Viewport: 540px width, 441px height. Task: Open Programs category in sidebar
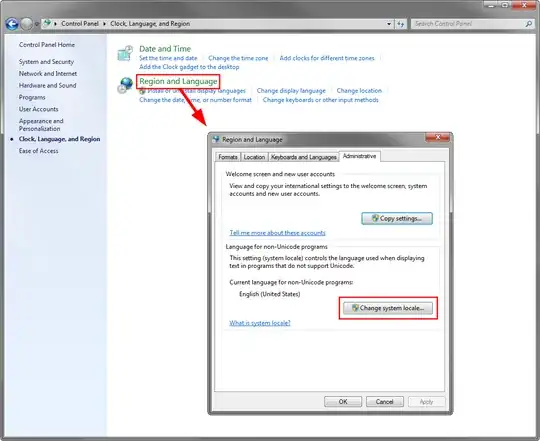(32, 97)
